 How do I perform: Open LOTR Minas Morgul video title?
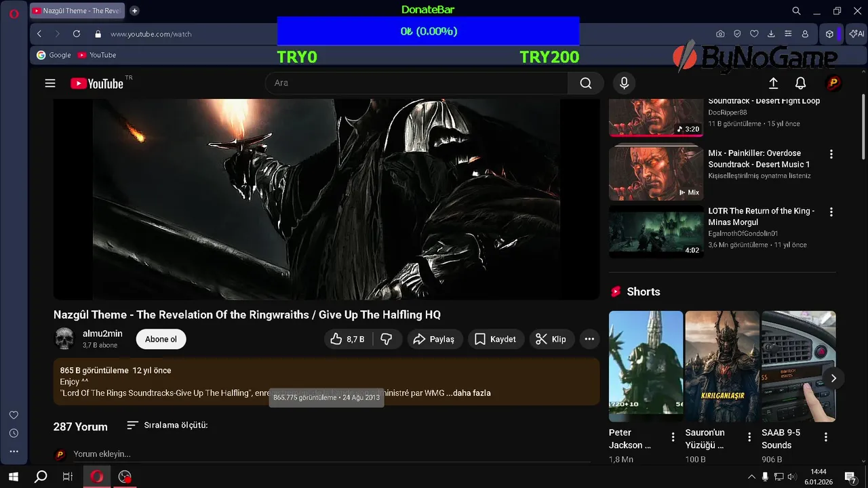click(762, 216)
